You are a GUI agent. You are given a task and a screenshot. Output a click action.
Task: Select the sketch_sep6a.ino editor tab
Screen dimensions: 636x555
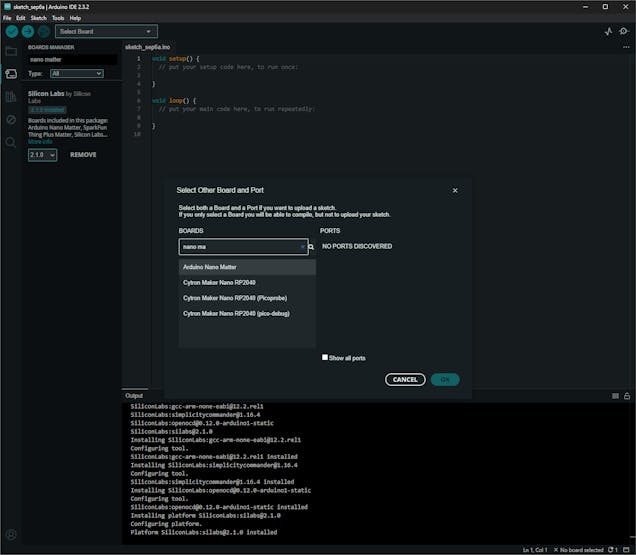148,47
